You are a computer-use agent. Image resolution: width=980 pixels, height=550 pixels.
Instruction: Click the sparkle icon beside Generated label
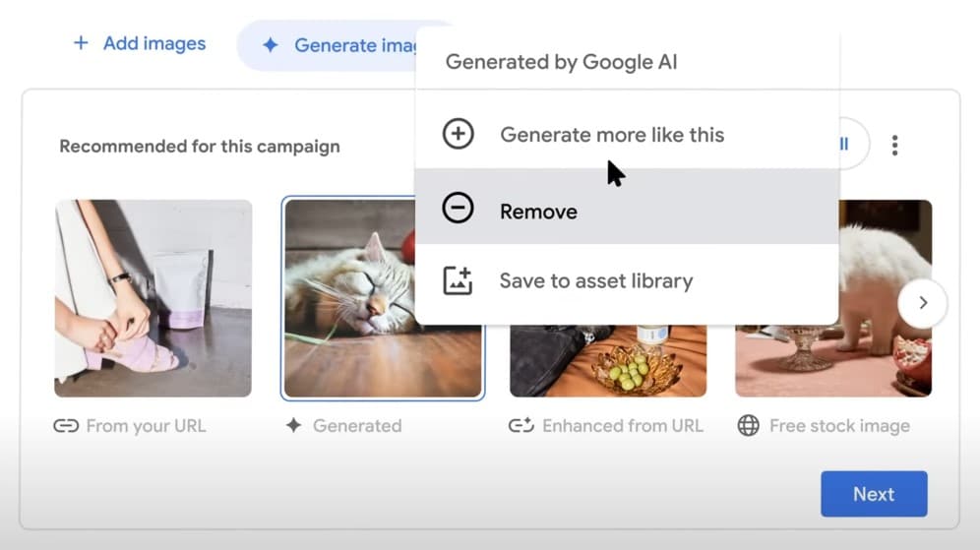tap(293, 426)
